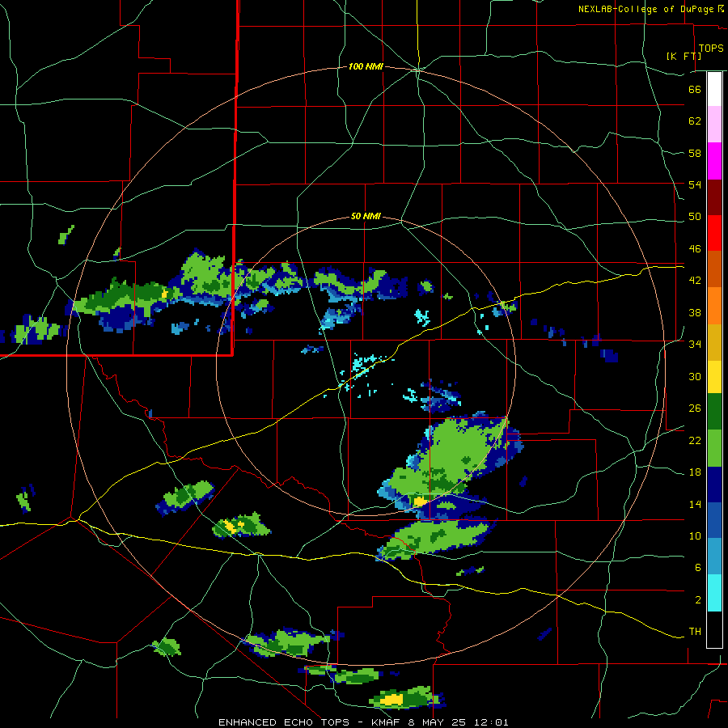This screenshot has height=728, width=728.
Task: Click the white swatch on the tops legend
Action: (x=714, y=89)
